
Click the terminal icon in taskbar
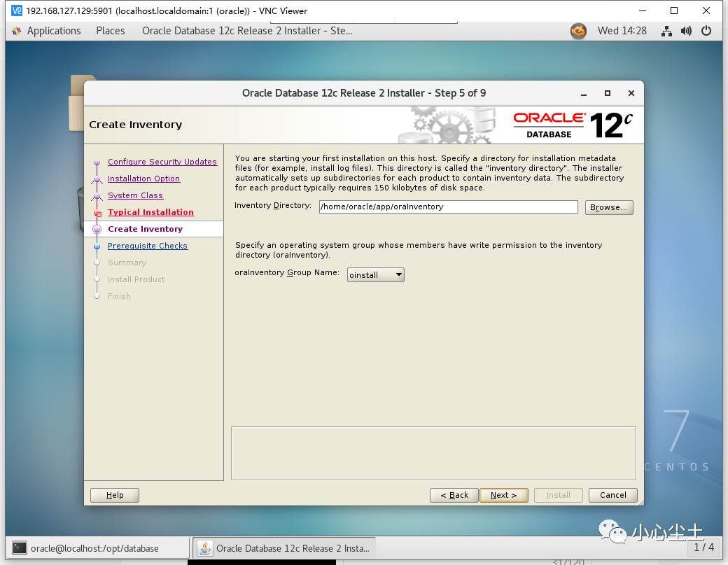tap(20, 547)
